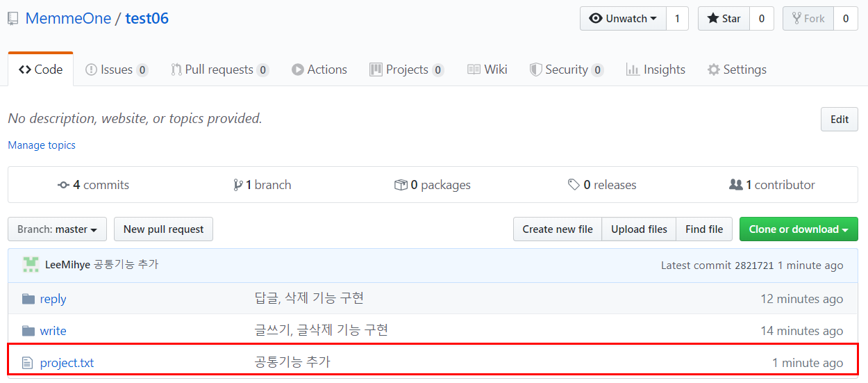Click the Pull requests count badge 0
The width and height of the screenshot is (868, 383).
(262, 70)
